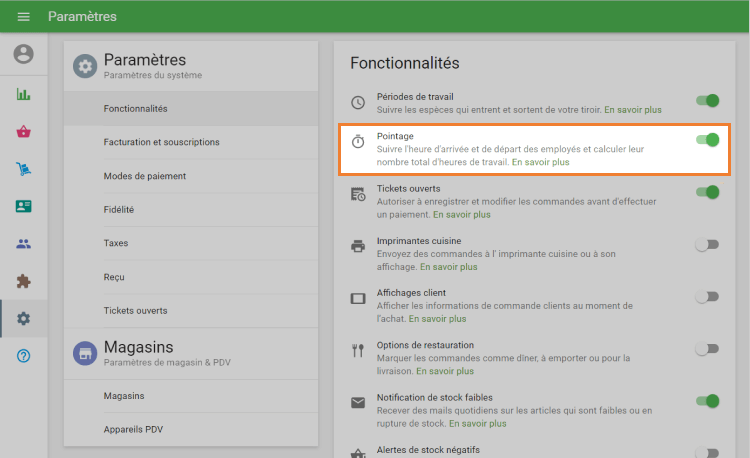Click the Magasins store circle icon

85,353
